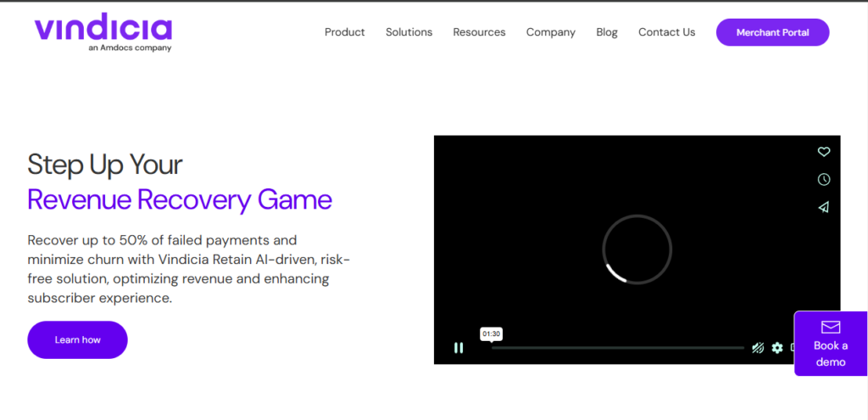This screenshot has width=868, height=420.
Task: Unmute the video via crossed-out speaker icon
Action: tap(758, 348)
